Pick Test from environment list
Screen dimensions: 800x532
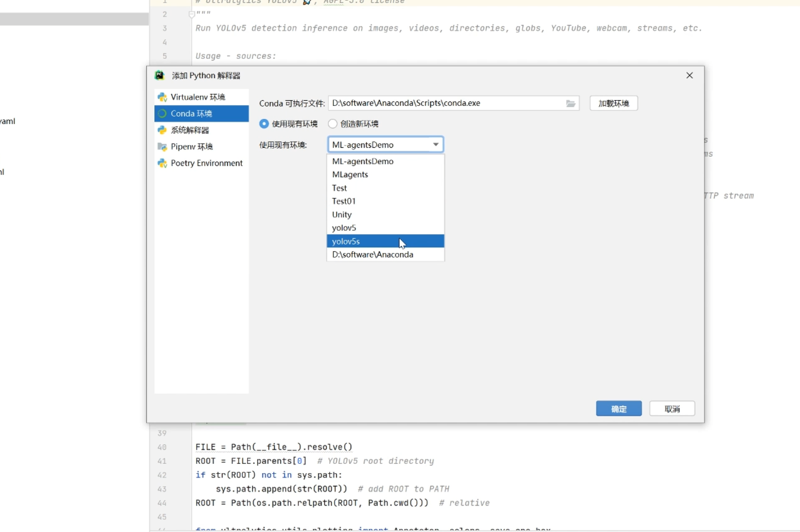[x=385, y=188]
